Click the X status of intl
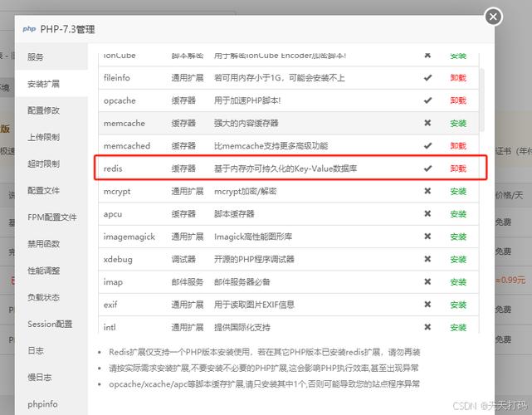Image resolution: width=532 pixels, height=415 pixels. click(x=427, y=327)
